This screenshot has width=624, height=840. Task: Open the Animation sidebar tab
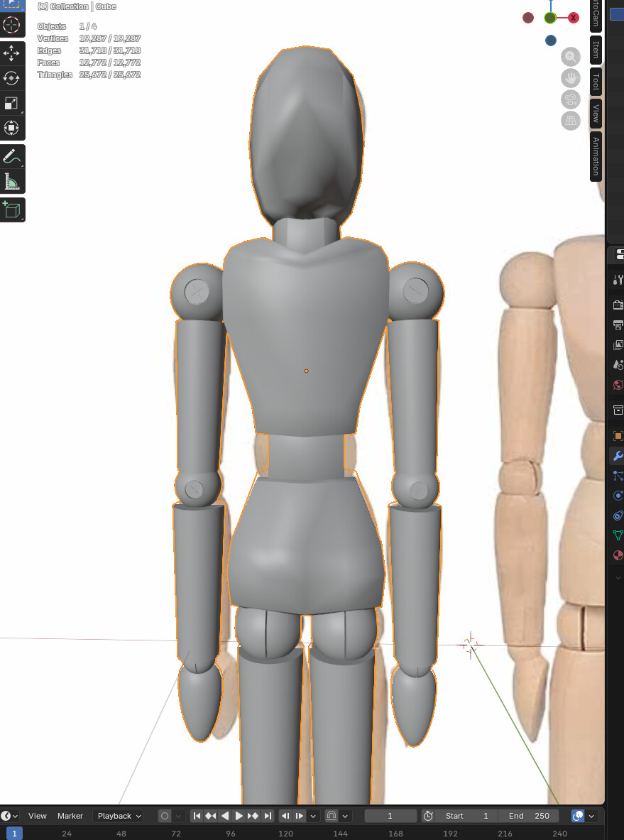tap(596, 156)
